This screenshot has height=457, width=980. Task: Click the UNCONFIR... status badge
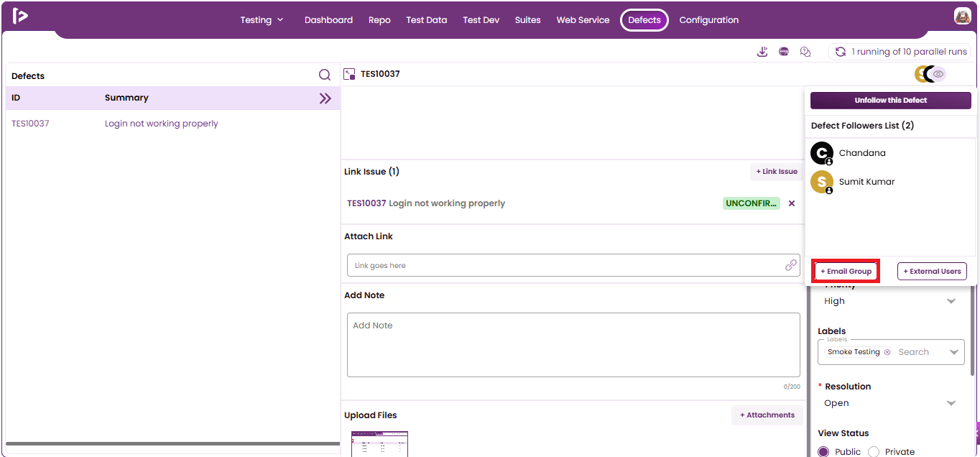coord(751,203)
